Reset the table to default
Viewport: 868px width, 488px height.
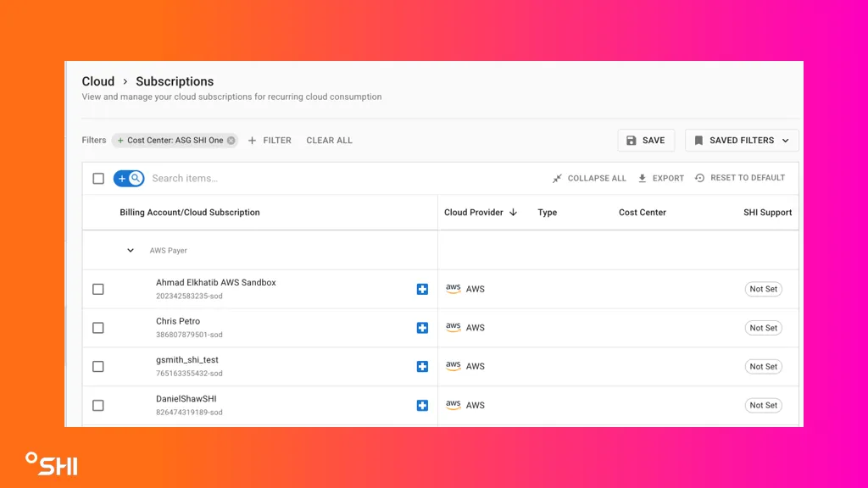coord(740,178)
